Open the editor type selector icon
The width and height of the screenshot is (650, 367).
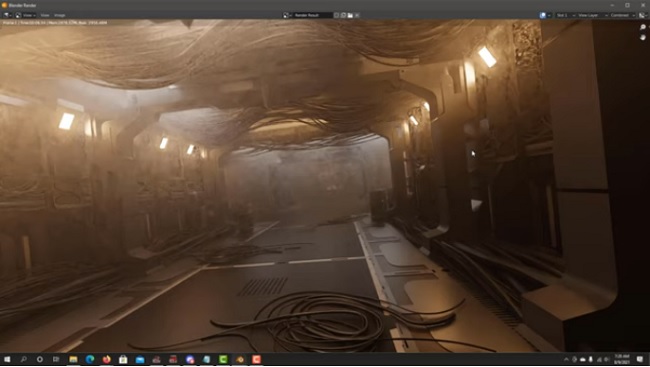point(7,15)
